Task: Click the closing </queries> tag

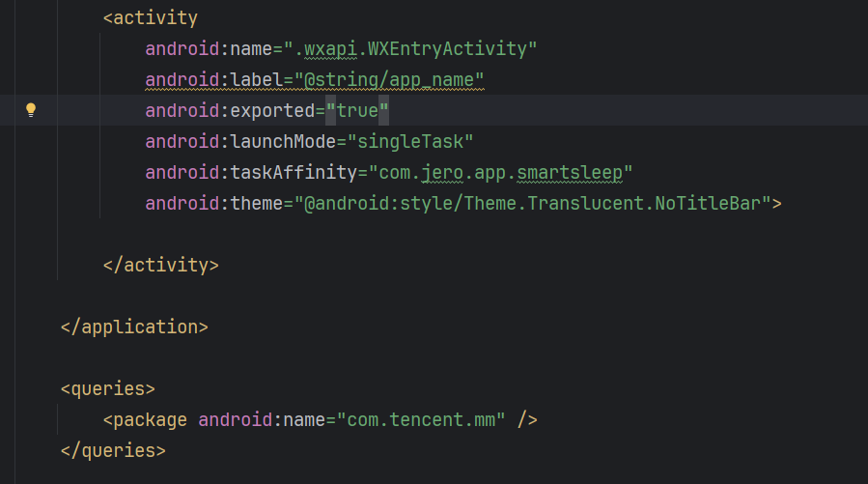Action: 113,451
